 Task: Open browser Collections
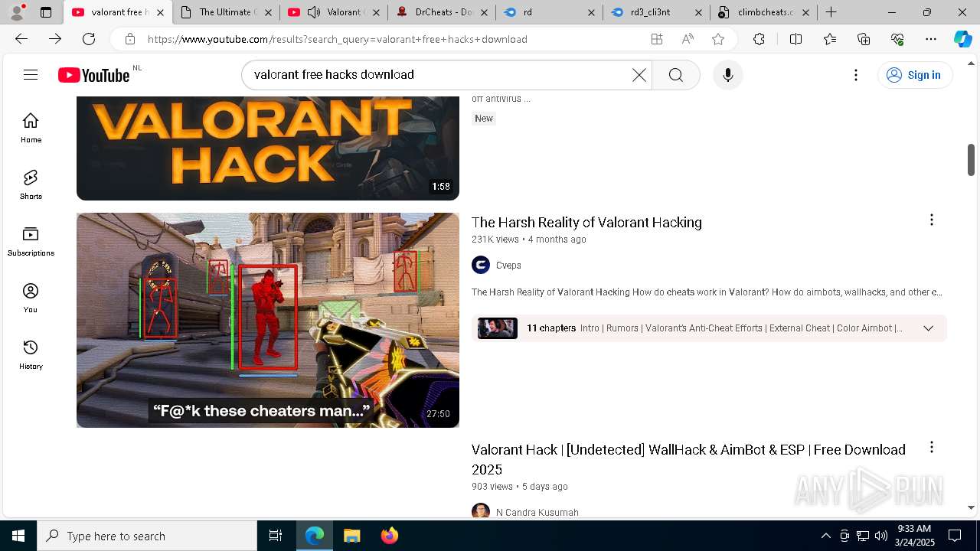(x=864, y=39)
